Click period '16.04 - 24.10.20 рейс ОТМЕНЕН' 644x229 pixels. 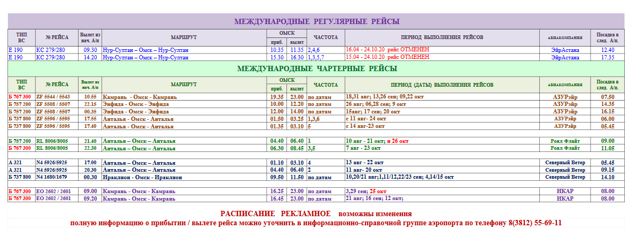point(387,50)
